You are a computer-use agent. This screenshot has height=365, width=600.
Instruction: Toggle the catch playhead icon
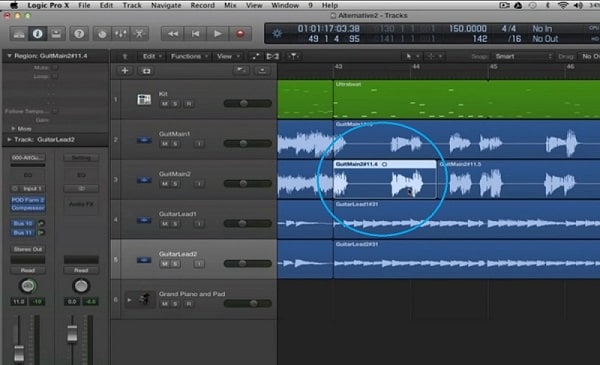293,56
